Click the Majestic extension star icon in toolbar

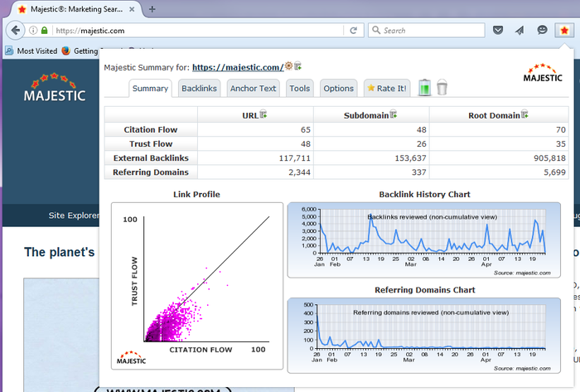(563, 30)
